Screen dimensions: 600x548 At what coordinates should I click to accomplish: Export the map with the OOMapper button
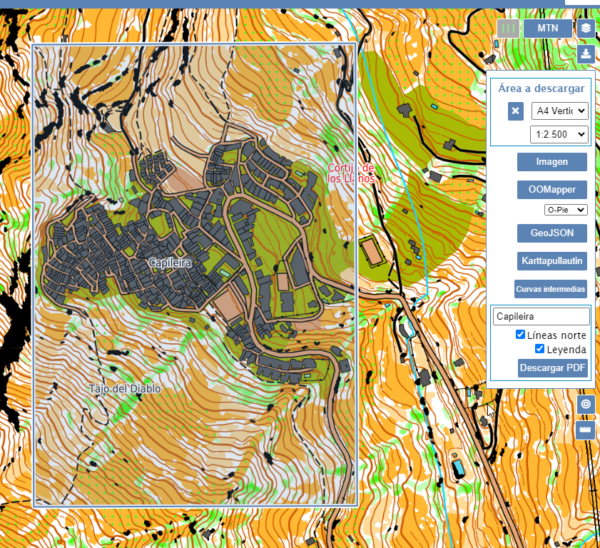[552, 189]
